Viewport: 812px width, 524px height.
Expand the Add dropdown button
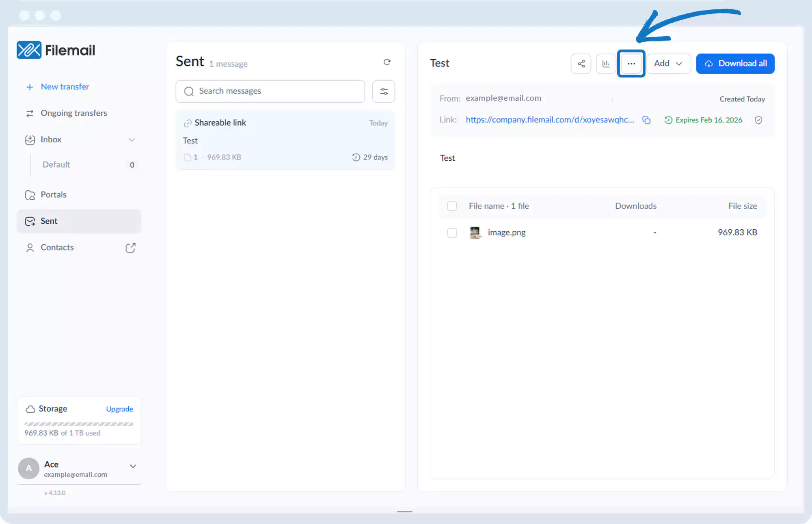coord(668,64)
